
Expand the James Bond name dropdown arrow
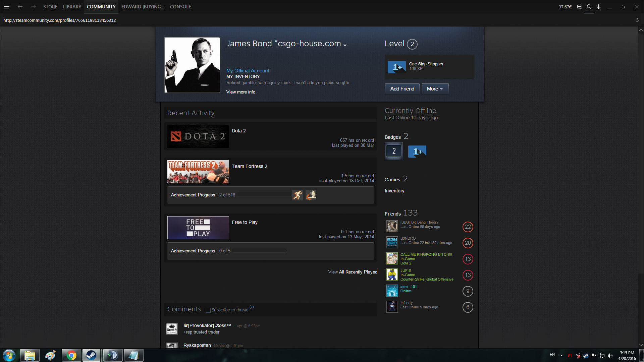click(x=345, y=45)
